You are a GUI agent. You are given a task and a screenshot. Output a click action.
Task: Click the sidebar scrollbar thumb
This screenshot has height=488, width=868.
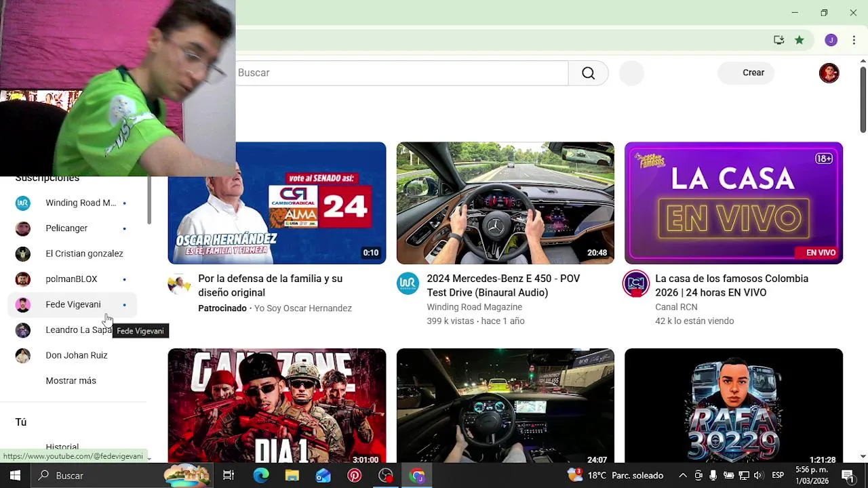click(149, 200)
